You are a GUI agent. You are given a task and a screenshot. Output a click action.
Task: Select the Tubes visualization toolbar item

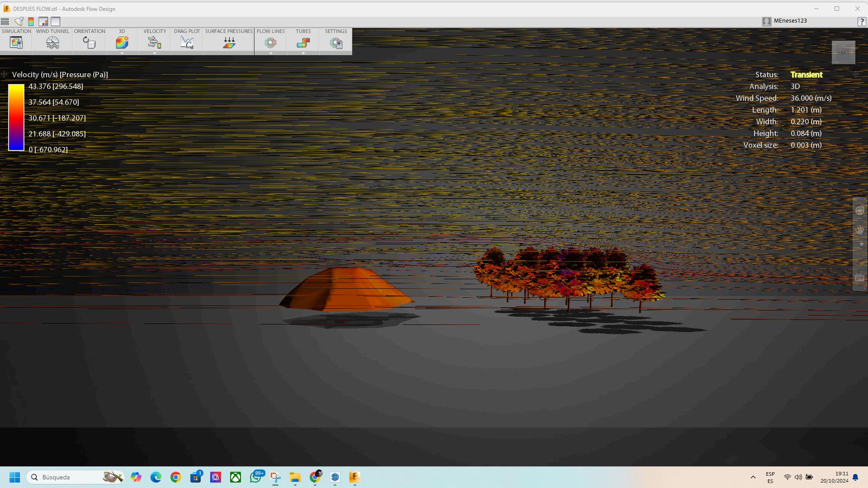[x=303, y=42]
